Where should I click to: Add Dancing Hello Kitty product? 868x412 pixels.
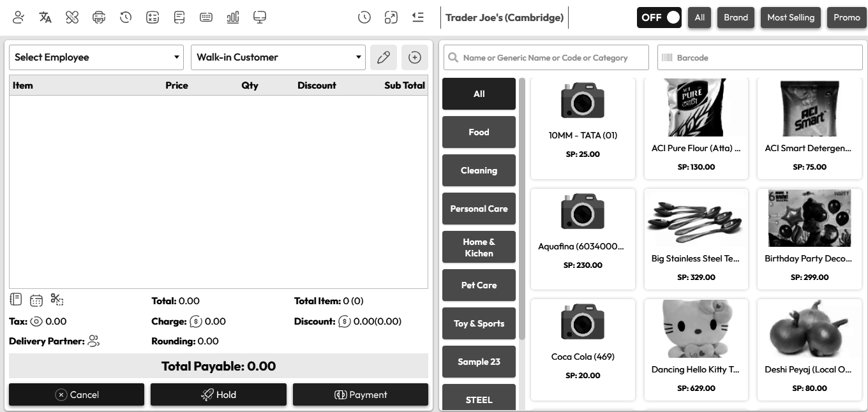[696, 349]
